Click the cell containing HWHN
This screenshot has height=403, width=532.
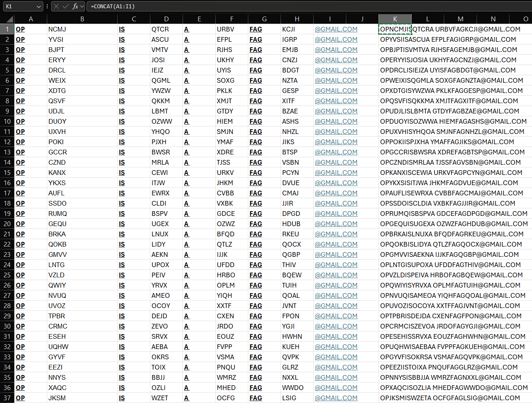click(x=297, y=336)
